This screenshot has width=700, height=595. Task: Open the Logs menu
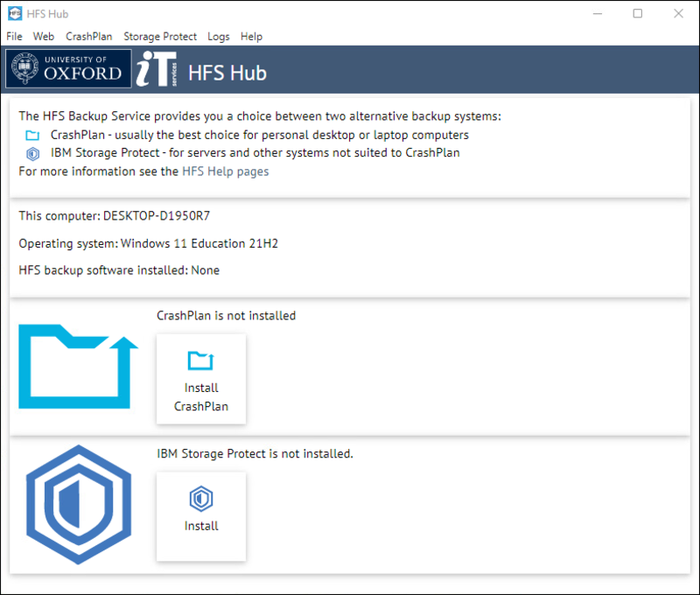coord(219,37)
